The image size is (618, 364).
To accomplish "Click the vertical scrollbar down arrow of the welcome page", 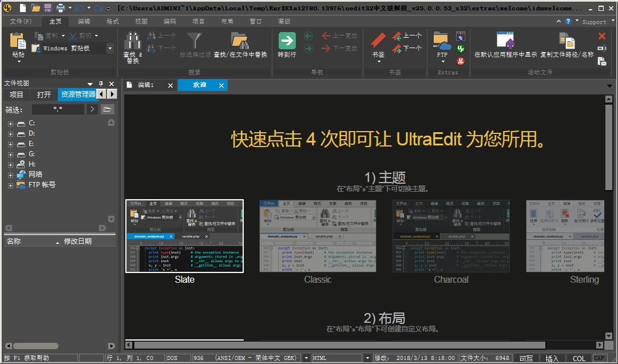I will coord(609,336).
